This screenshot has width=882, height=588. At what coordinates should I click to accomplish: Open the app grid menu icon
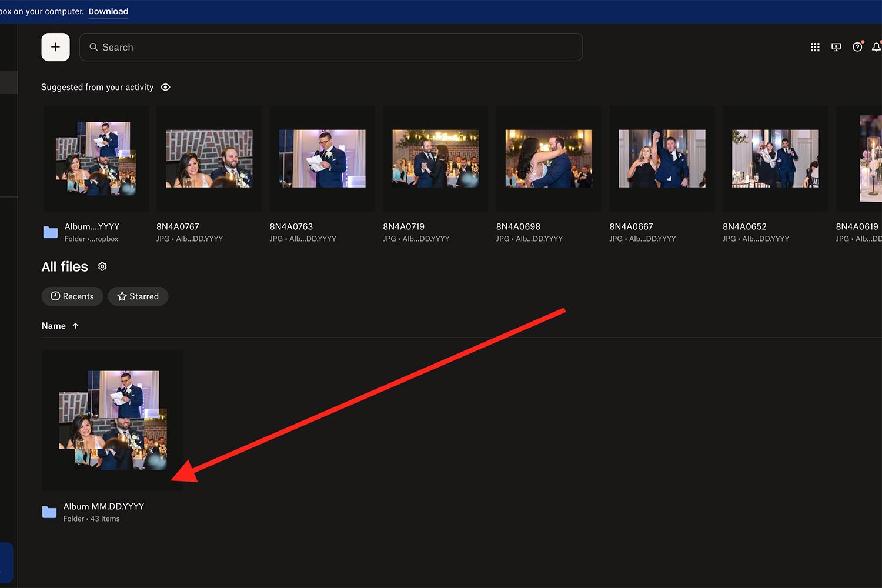pos(815,47)
